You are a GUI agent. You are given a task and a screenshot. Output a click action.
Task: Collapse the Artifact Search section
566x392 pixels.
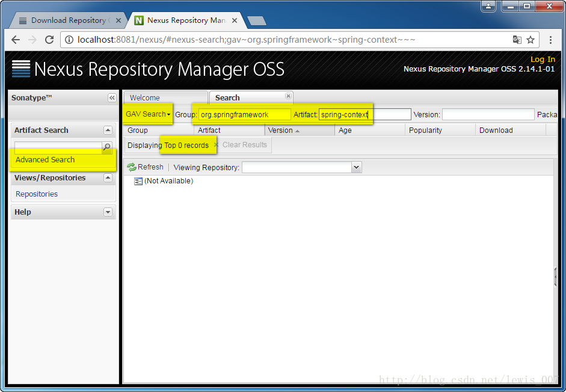click(x=108, y=130)
